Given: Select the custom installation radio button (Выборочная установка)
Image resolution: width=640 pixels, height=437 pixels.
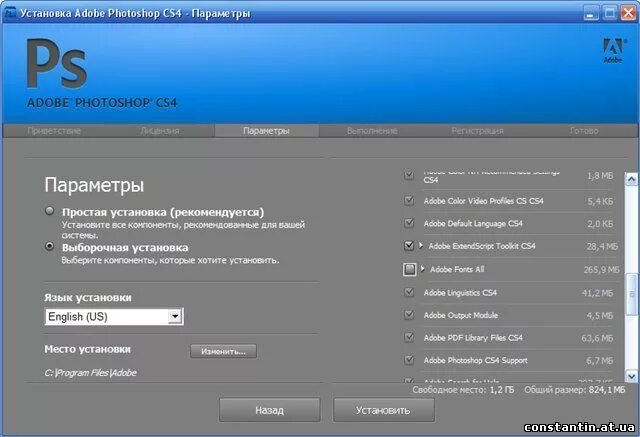Looking at the screenshot, I should (x=50, y=246).
